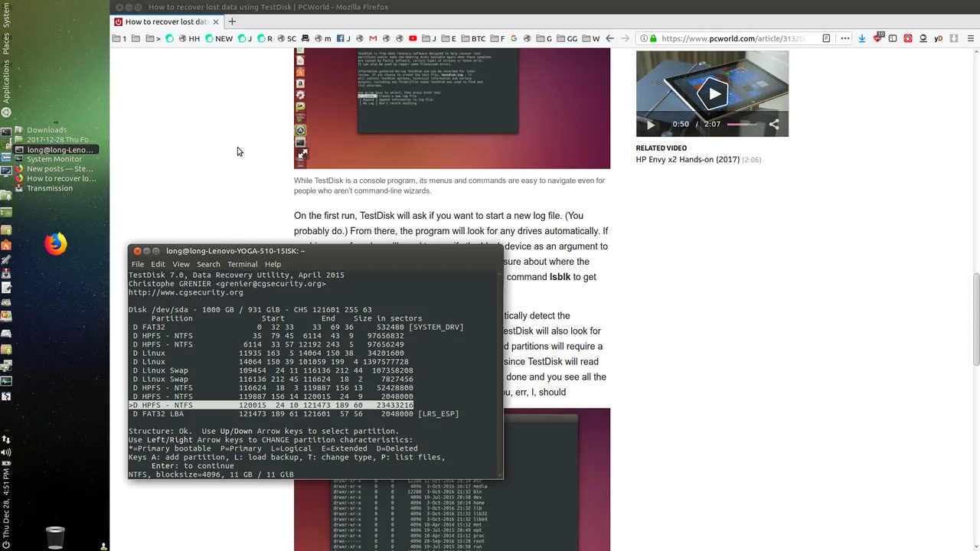
Task: Switch to System Monitor in task list
Action: 54,159
